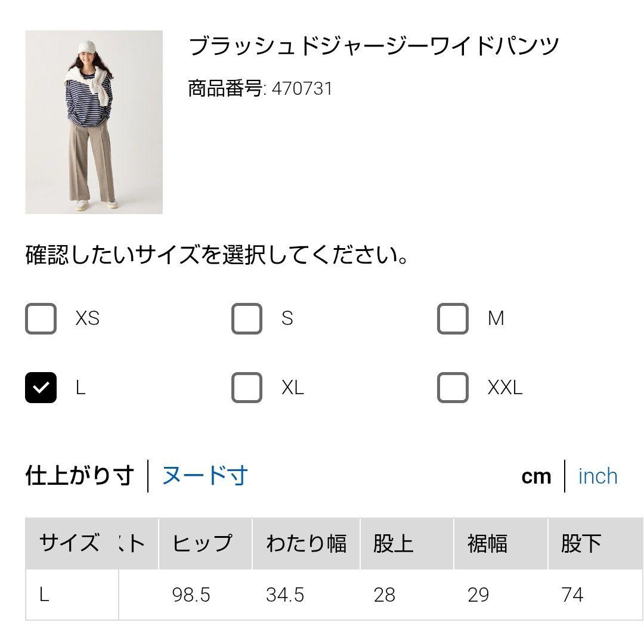Switch to the 仕上がり寸 tab
The width and height of the screenshot is (644, 644).
79,476
